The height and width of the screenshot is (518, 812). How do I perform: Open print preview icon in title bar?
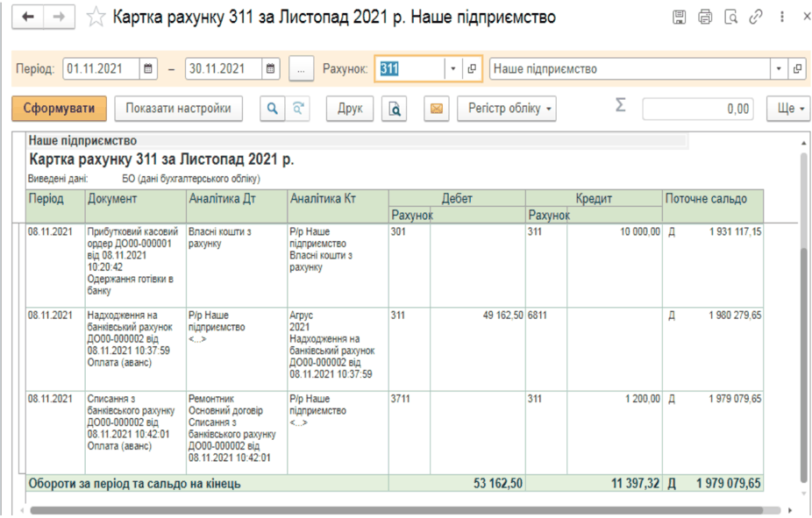coord(730,17)
